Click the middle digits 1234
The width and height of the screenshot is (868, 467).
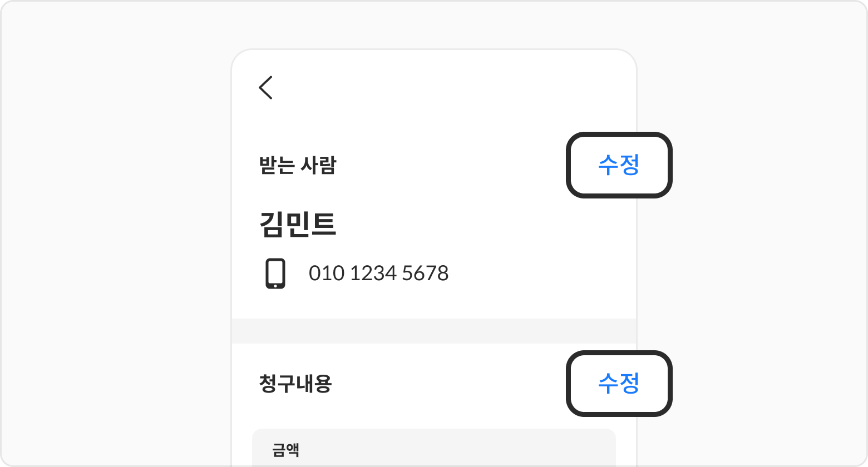(x=373, y=274)
